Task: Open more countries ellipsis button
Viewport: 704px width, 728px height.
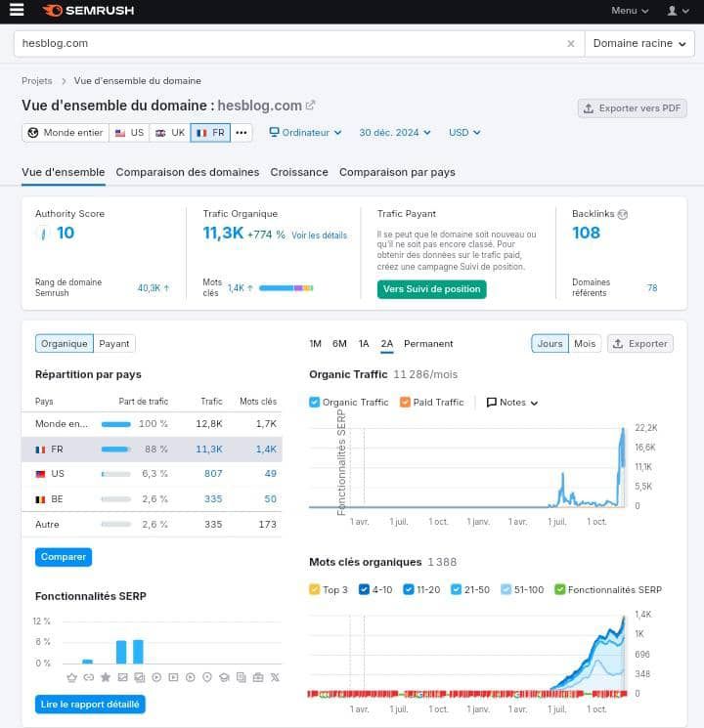Action: click(242, 133)
